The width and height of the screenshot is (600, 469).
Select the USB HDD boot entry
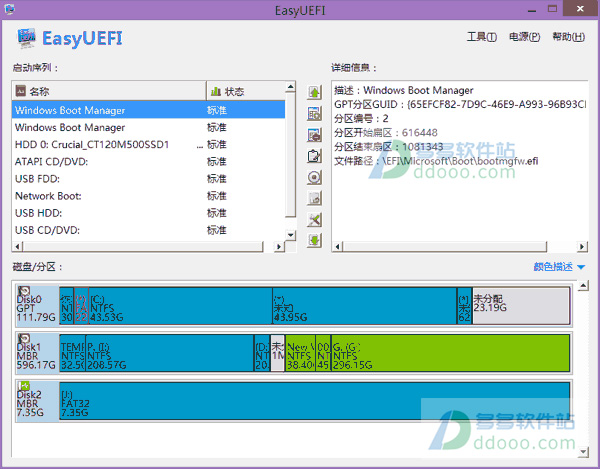(148, 213)
